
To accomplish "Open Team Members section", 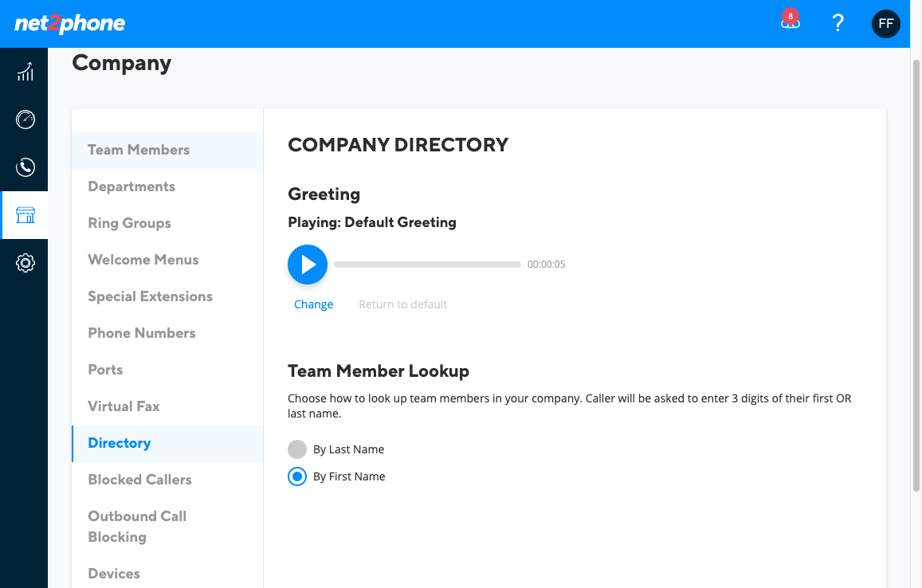I will coord(167,150).
